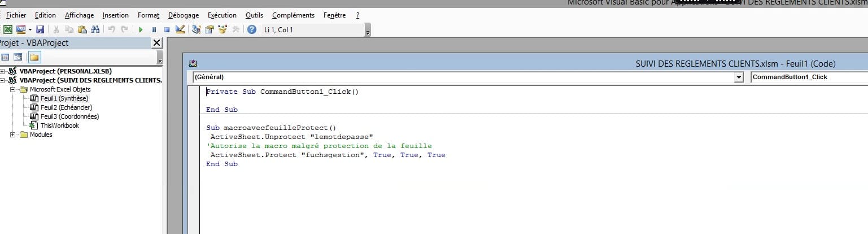Open the dropdown arrow beside the Insert UserForm icon
868x234 pixels.
pos(30,29)
